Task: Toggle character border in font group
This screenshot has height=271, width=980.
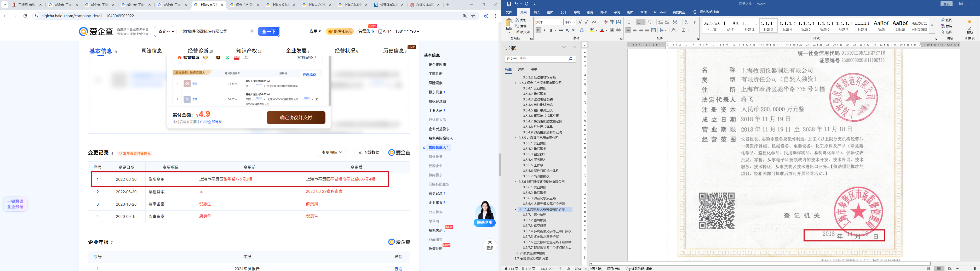Action: (618, 22)
